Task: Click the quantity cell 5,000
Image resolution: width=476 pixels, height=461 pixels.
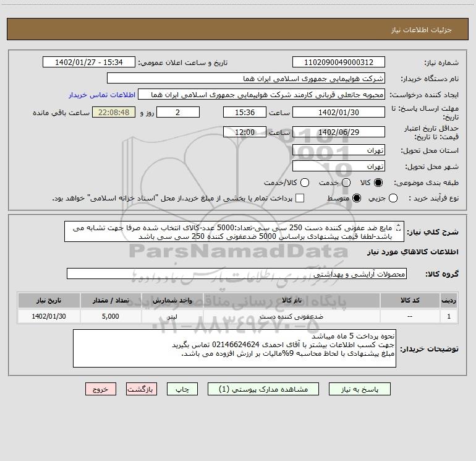Action: (x=111, y=316)
